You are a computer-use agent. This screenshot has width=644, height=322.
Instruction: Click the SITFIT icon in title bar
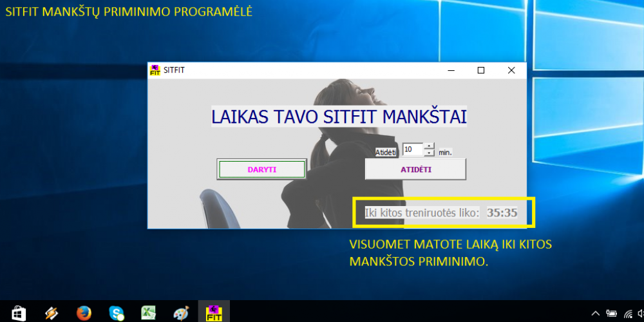[155, 70]
